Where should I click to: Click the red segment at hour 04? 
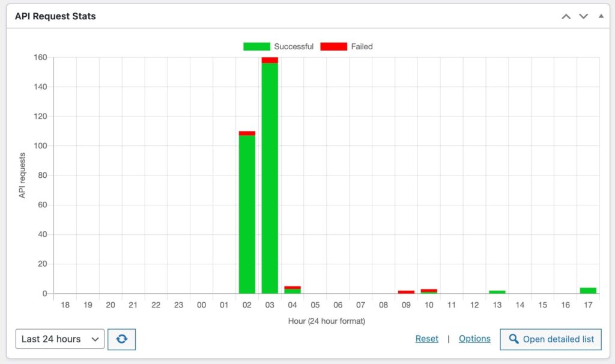pyautogui.click(x=292, y=288)
